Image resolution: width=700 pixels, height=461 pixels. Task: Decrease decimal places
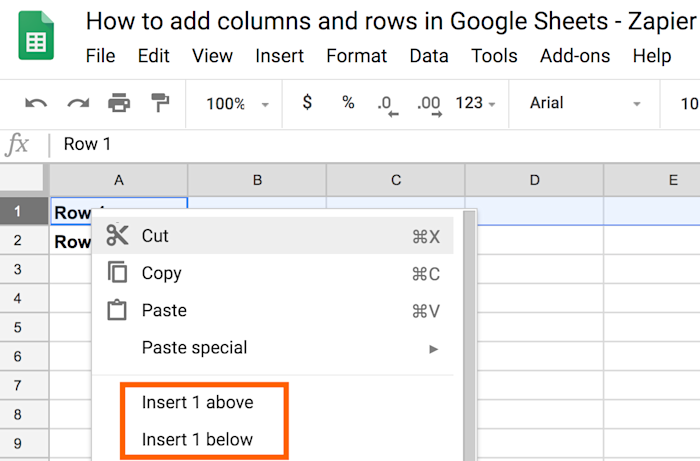click(x=388, y=105)
